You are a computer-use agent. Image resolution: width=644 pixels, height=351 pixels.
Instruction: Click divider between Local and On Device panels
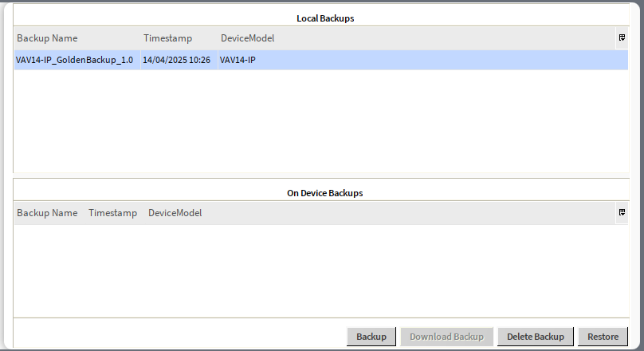(319, 175)
